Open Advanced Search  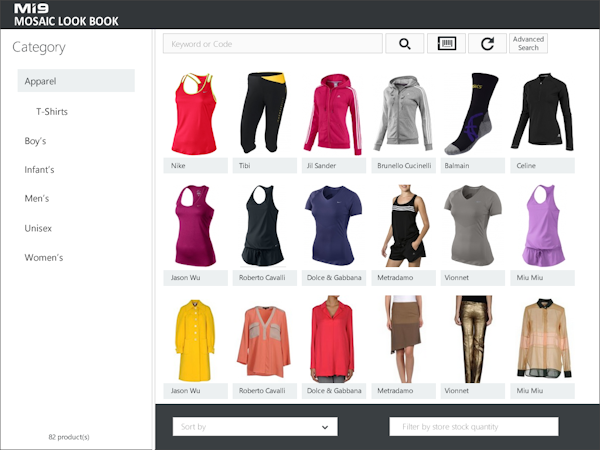528,43
